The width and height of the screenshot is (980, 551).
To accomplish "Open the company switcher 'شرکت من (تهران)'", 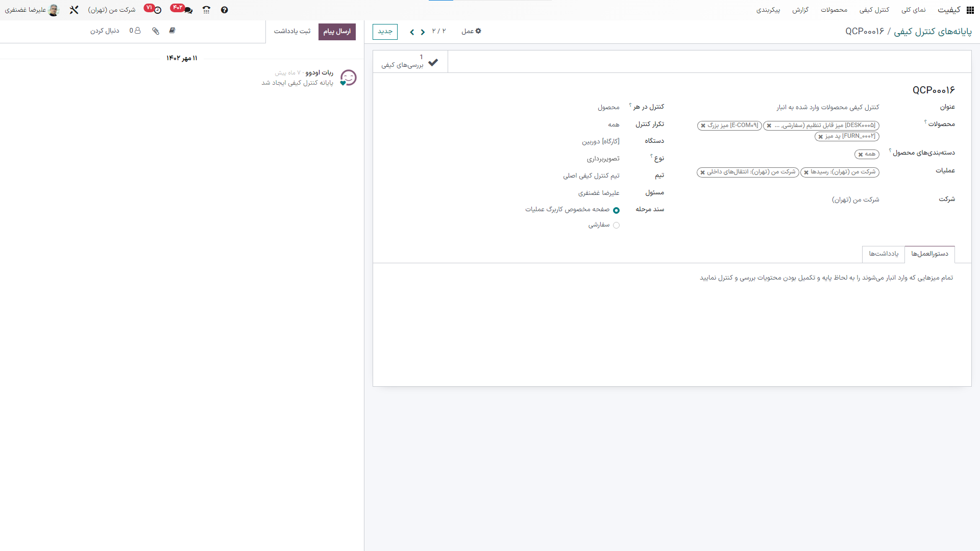I will pos(111,10).
